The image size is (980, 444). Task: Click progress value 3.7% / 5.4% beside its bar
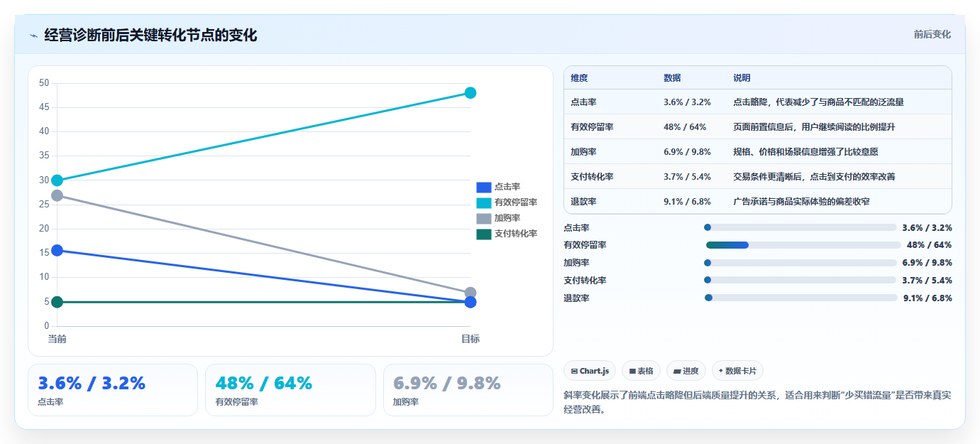pyautogui.click(x=927, y=281)
